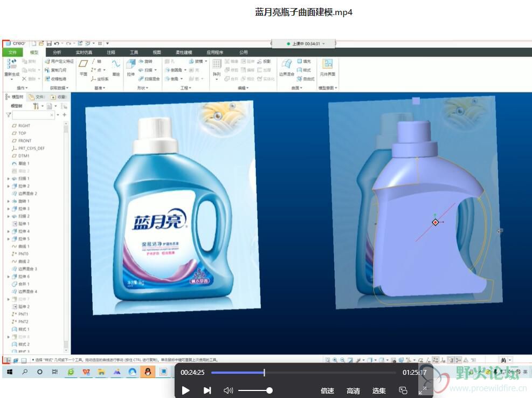Open the QQ penguin taskbar icon
532x398 pixels.
click(148, 372)
